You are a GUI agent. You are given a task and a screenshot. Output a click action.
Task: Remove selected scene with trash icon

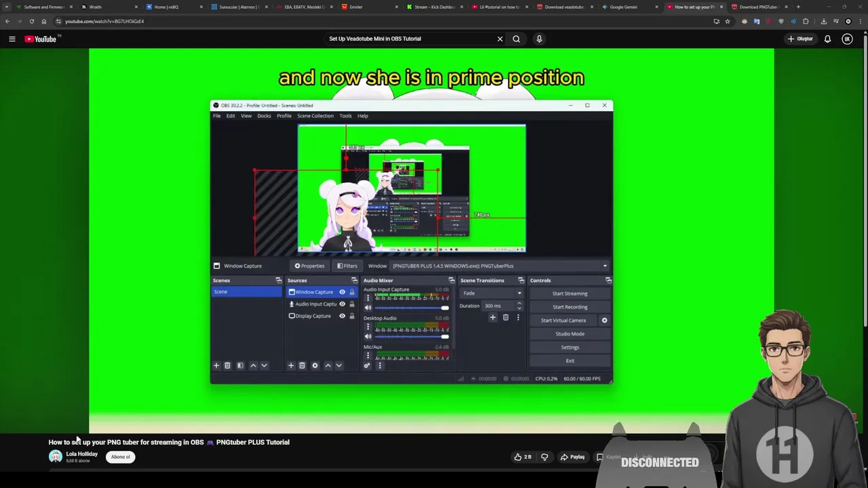[228, 365]
